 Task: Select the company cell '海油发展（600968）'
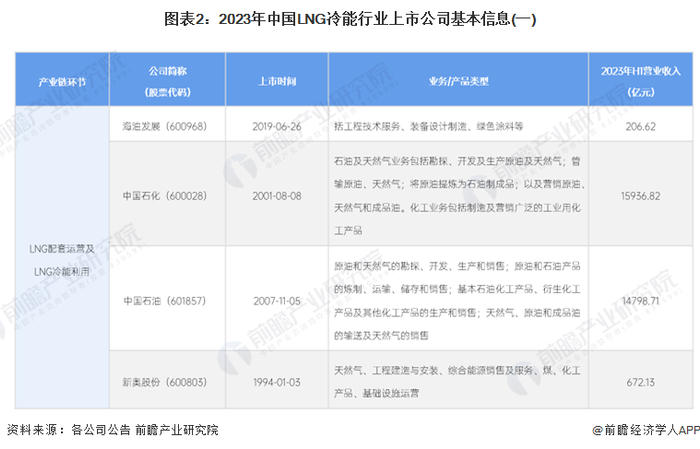(x=165, y=126)
